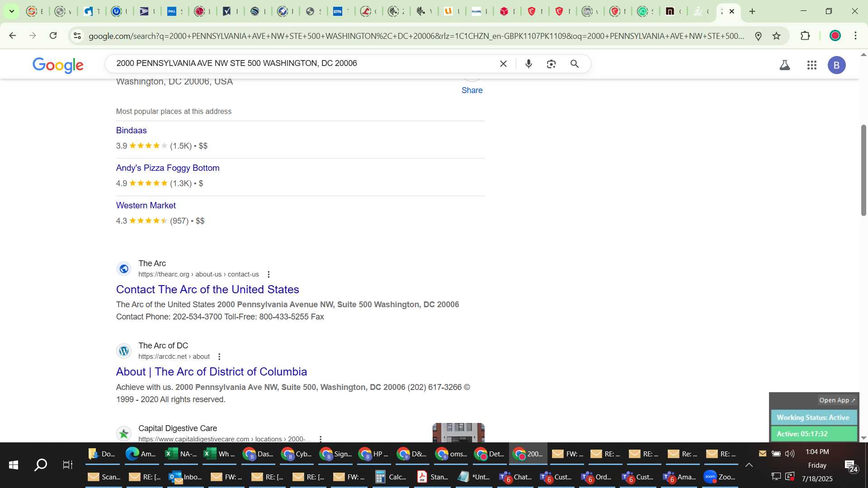Open browser extensions puzzle icon
The image size is (868, 488).
pos(805,36)
